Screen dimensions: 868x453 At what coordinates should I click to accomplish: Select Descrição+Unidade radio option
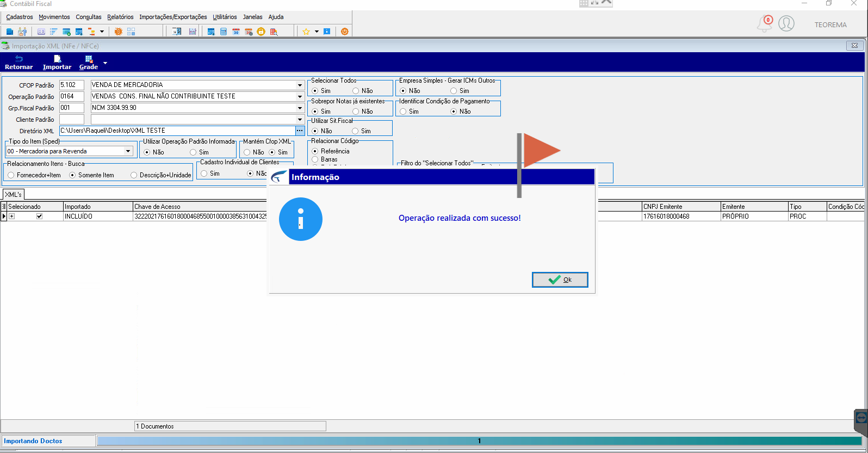tap(134, 175)
